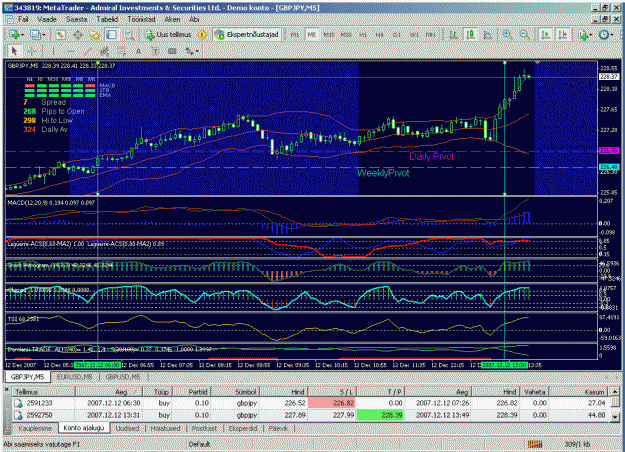Open the Fail menu

tap(23, 19)
